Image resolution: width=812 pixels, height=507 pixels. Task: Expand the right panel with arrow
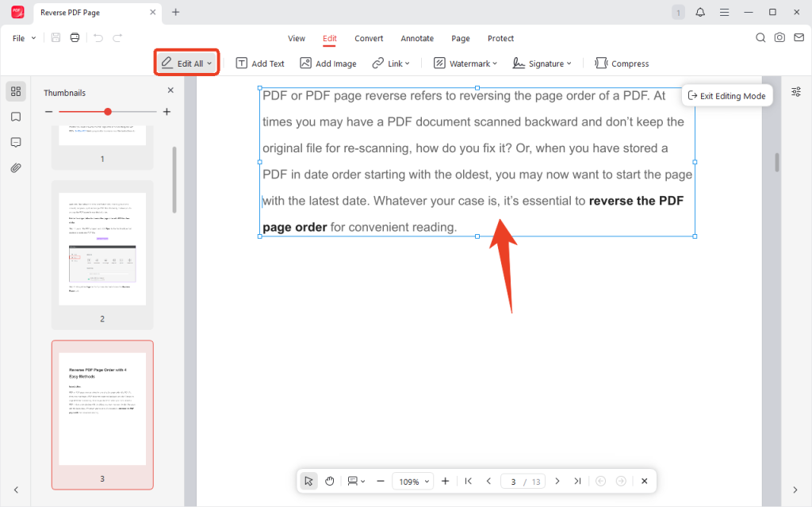(x=795, y=490)
